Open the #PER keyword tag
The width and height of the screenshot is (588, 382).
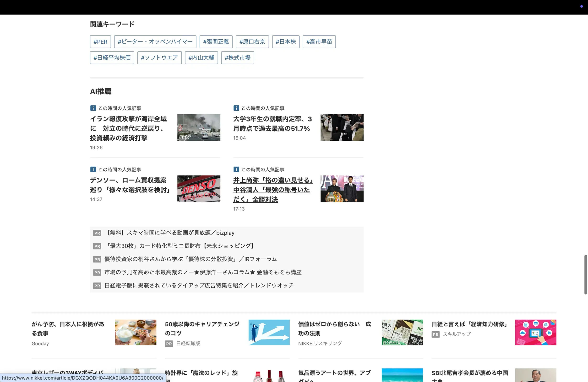pos(100,42)
